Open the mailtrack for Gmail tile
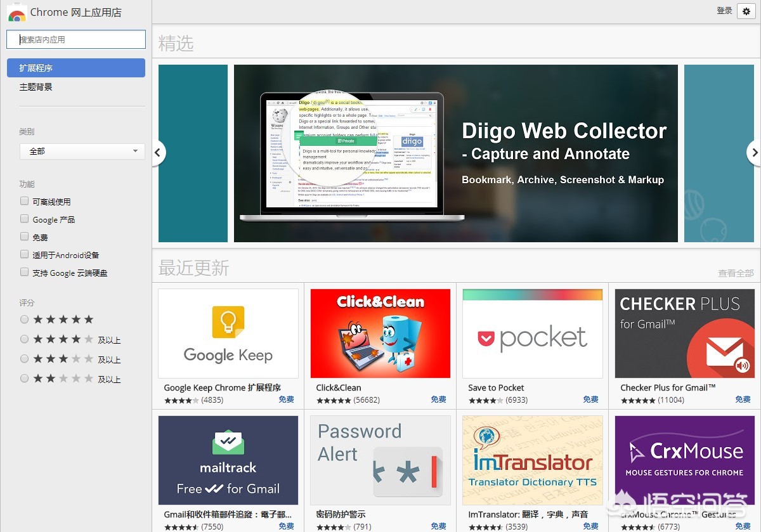 (228, 460)
